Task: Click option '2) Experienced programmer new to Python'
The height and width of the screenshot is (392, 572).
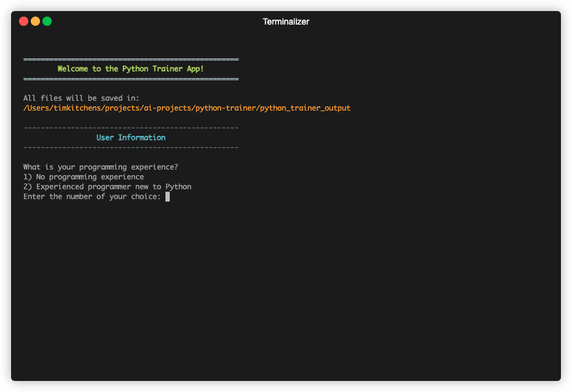Action: [107, 187]
